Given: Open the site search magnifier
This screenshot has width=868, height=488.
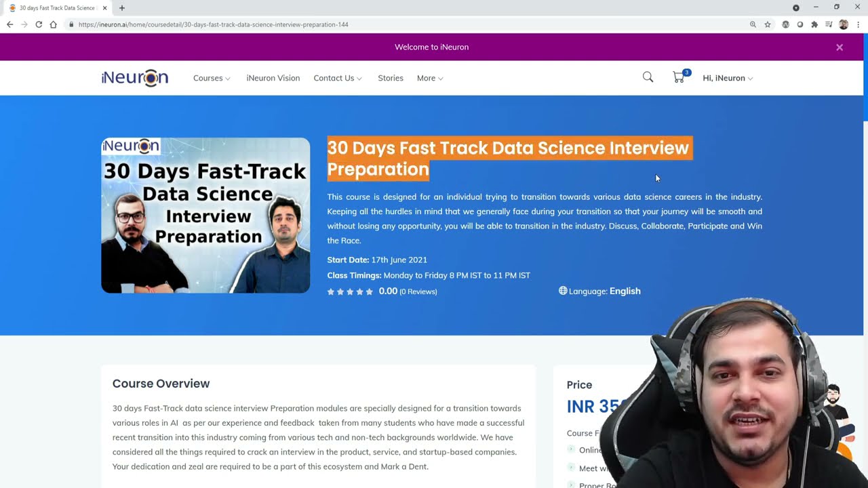Looking at the screenshot, I should [648, 77].
